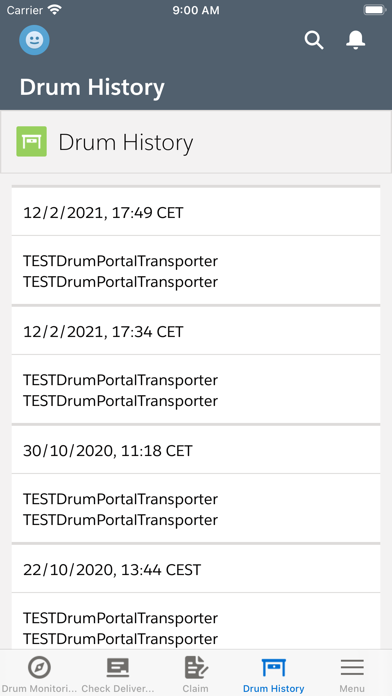Image resolution: width=392 pixels, height=696 pixels.
Task: Open the smiley face profile avatar
Action: tap(34, 40)
